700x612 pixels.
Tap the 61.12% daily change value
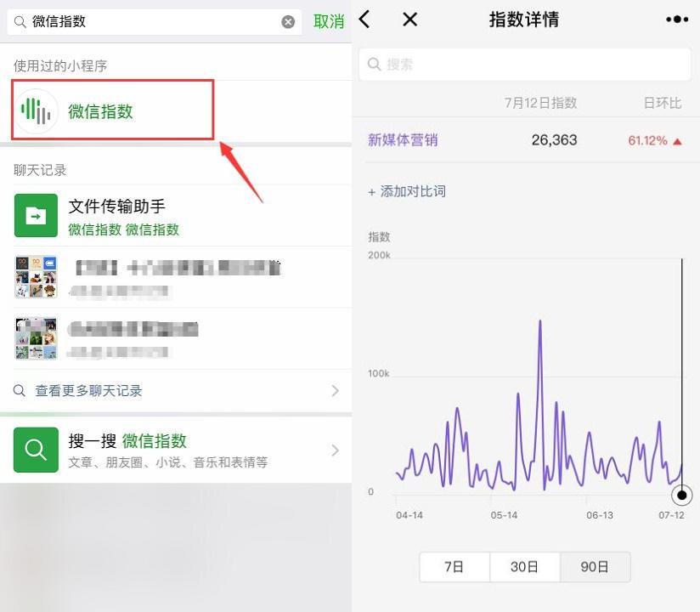point(648,141)
